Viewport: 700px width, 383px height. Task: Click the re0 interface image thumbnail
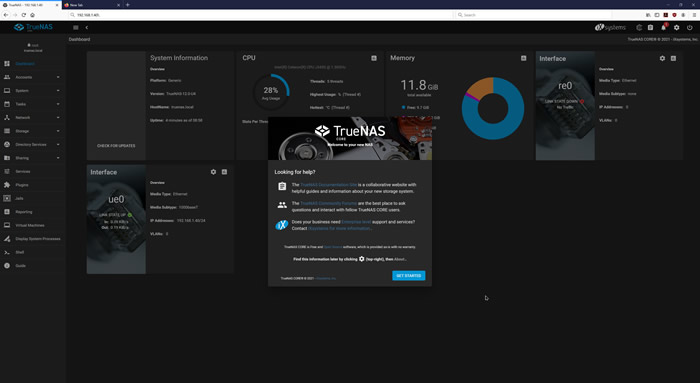click(565, 105)
